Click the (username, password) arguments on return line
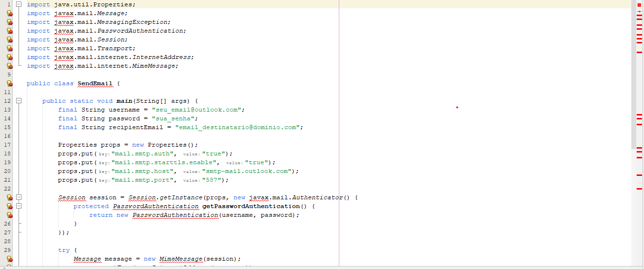 point(257,215)
